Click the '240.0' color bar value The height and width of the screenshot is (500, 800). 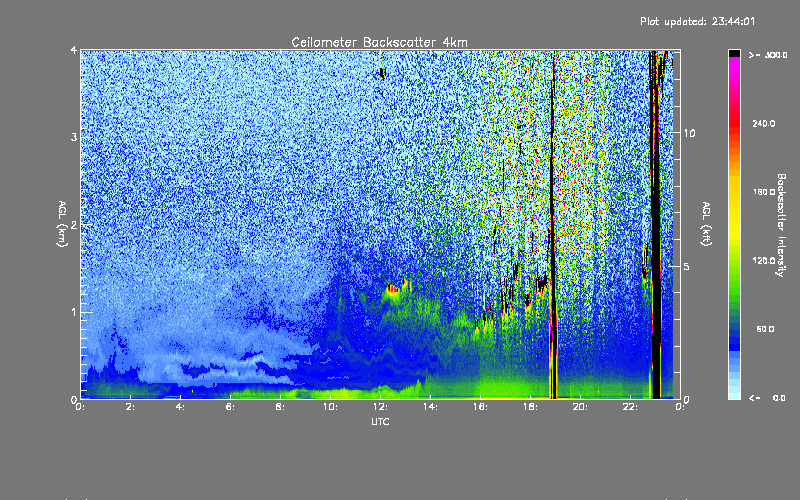pyautogui.click(x=764, y=123)
